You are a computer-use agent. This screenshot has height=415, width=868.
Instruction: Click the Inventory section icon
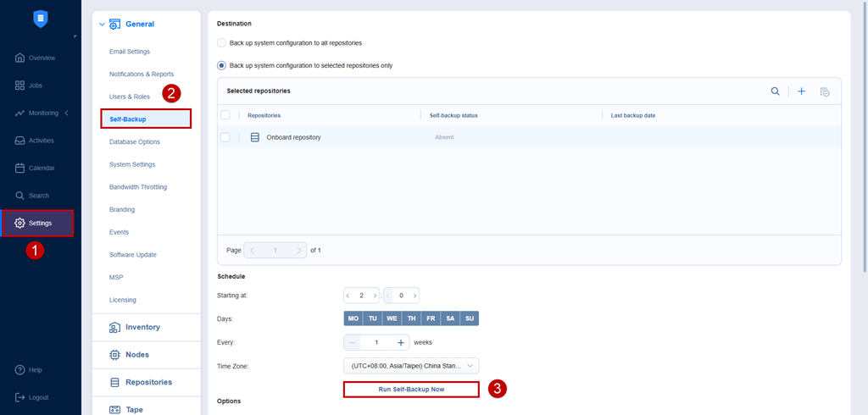tap(114, 327)
